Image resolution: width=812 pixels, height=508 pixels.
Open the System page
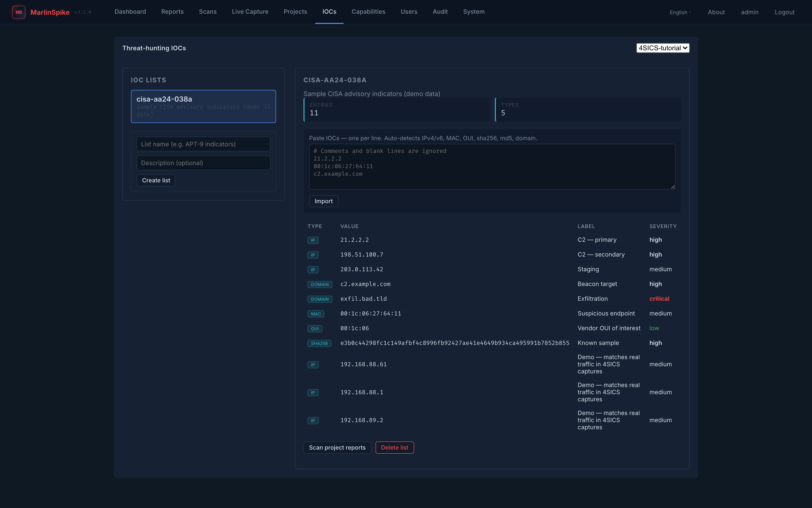pos(474,12)
